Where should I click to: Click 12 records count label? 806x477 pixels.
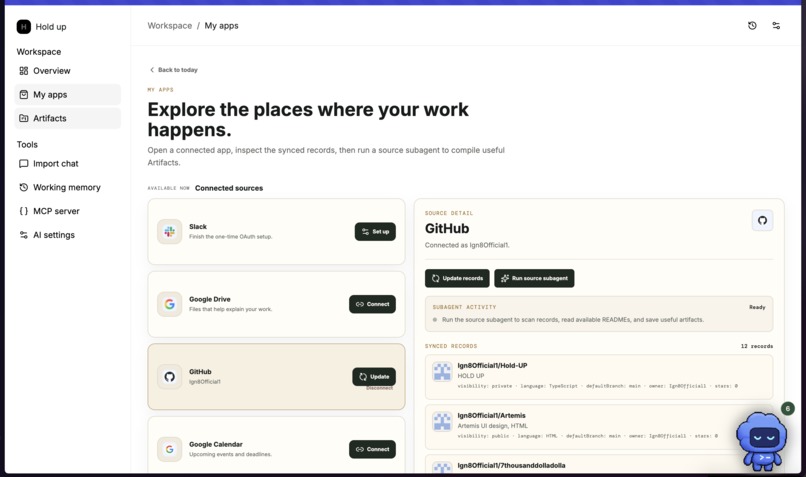(757, 346)
